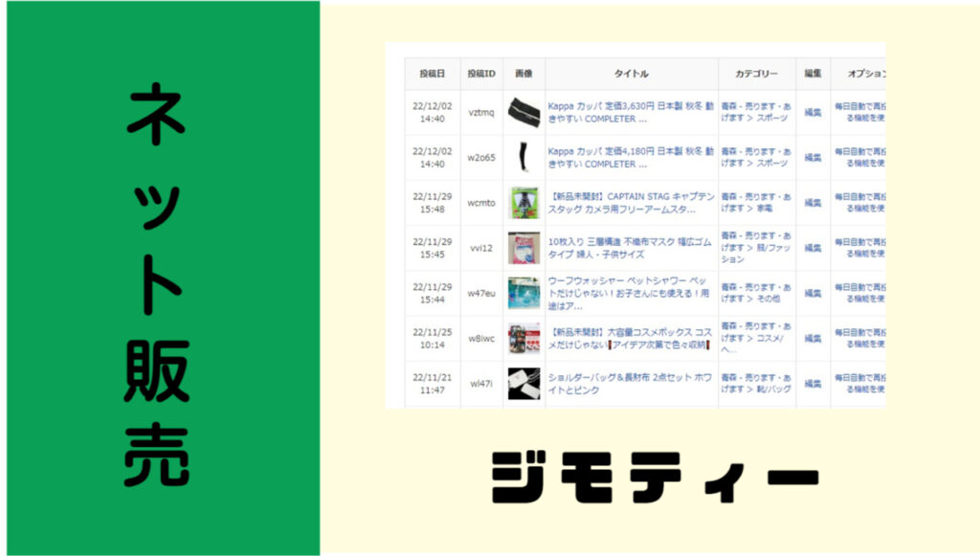This screenshot has width=980, height=556.
Task: Open the 大容量コスメボックス listing title
Action: (630, 339)
